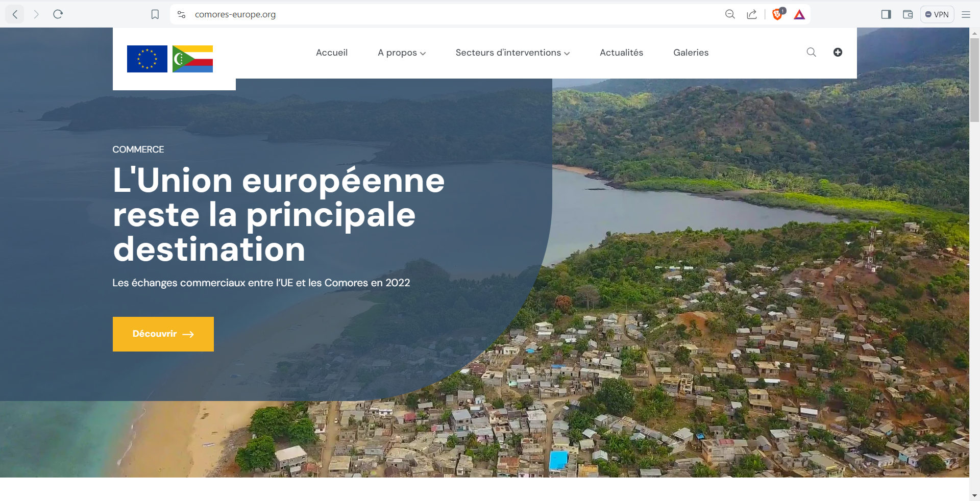Toggle the VPN button
The image size is (980, 501).
[x=937, y=14]
